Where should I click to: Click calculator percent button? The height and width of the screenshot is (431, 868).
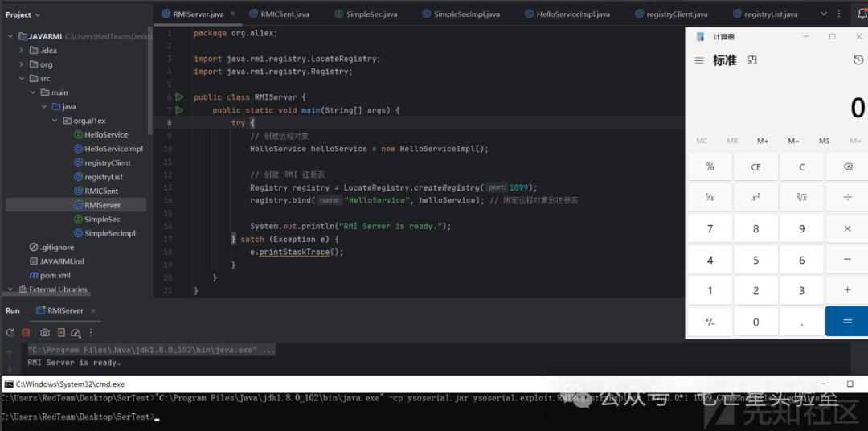click(x=710, y=166)
